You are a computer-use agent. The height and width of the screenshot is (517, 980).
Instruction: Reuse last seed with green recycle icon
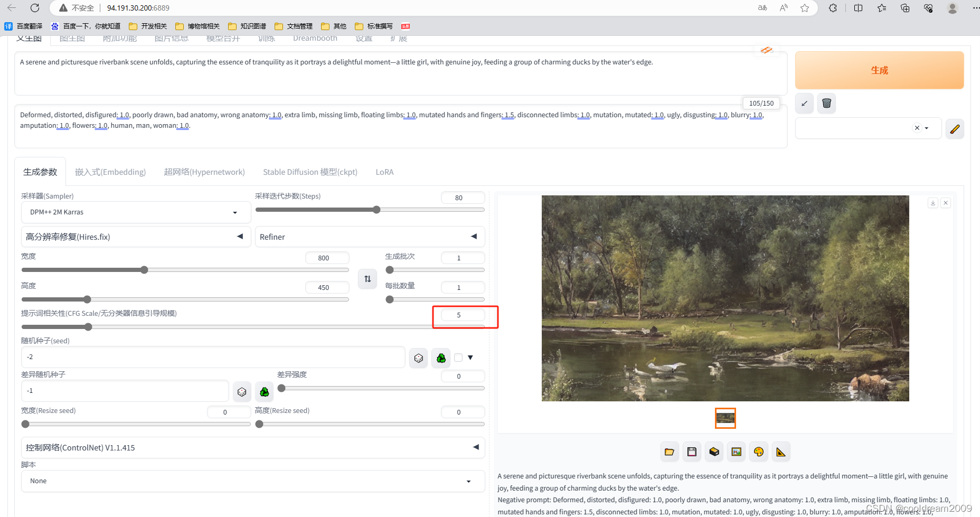tap(441, 358)
